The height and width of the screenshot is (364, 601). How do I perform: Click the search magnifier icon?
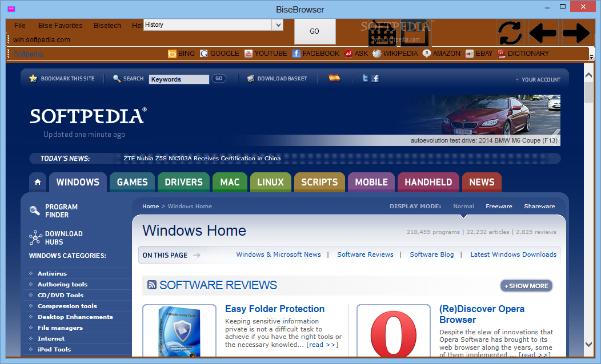117,79
